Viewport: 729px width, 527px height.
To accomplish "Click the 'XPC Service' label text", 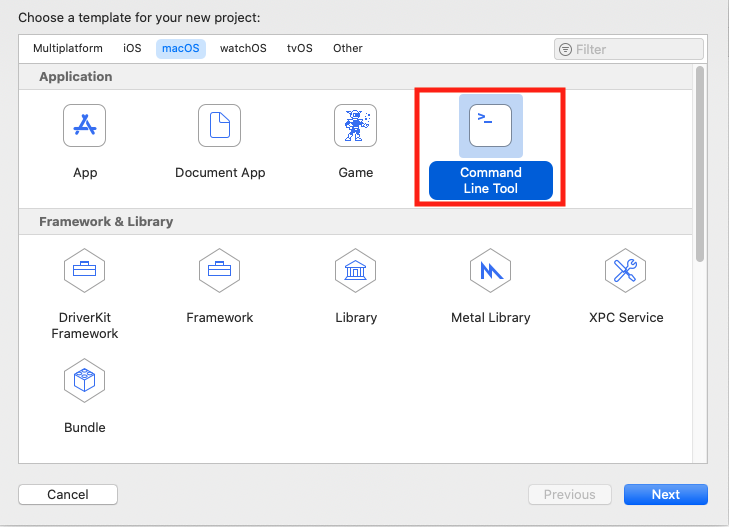I will [x=626, y=317].
